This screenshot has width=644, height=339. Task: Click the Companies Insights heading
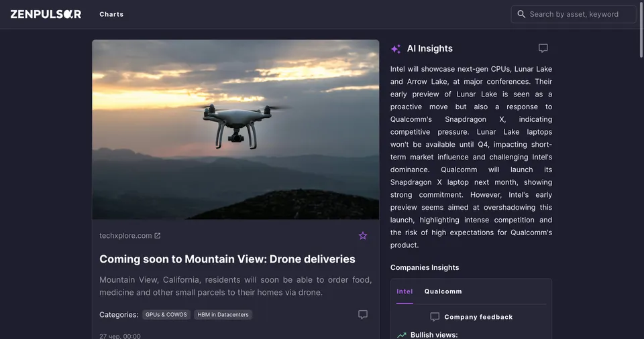pyautogui.click(x=425, y=267)
